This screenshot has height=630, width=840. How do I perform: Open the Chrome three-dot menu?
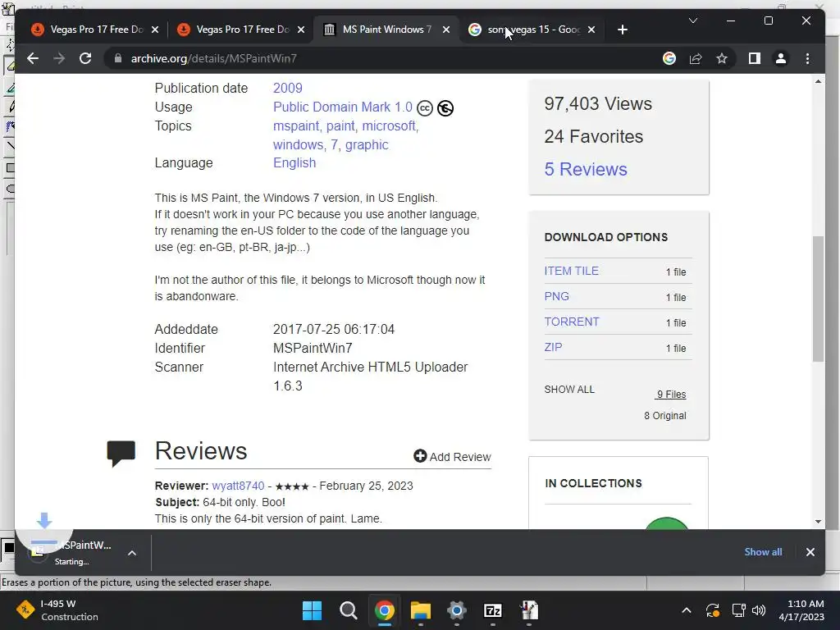[x=807, y=58]
